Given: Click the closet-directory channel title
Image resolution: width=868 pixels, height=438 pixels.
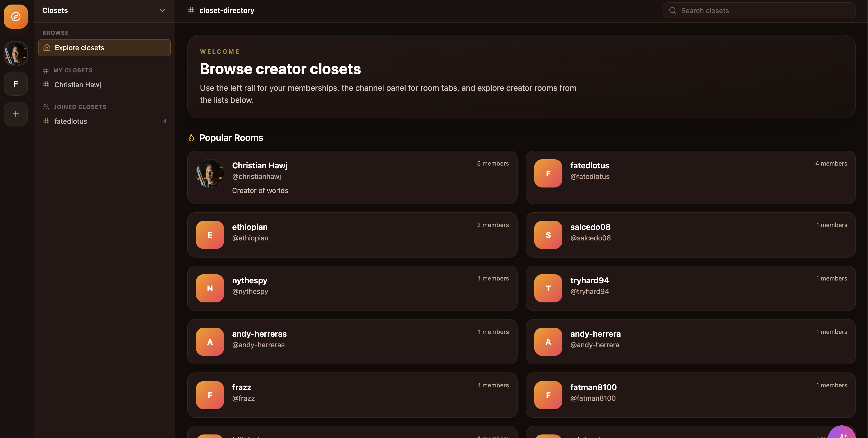Looking at the screenshot, I should coord(227,11).
